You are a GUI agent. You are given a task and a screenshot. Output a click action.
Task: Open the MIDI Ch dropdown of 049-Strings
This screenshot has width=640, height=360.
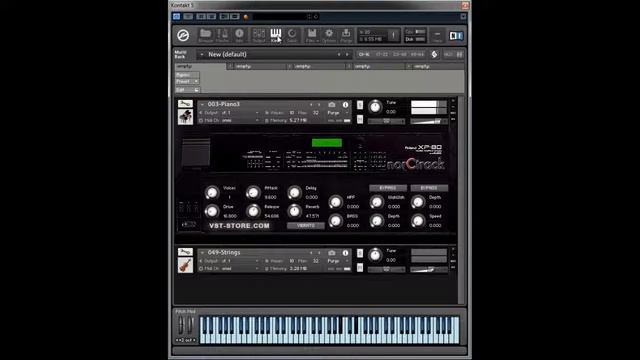pyautogui.click(x=230, y=269)
